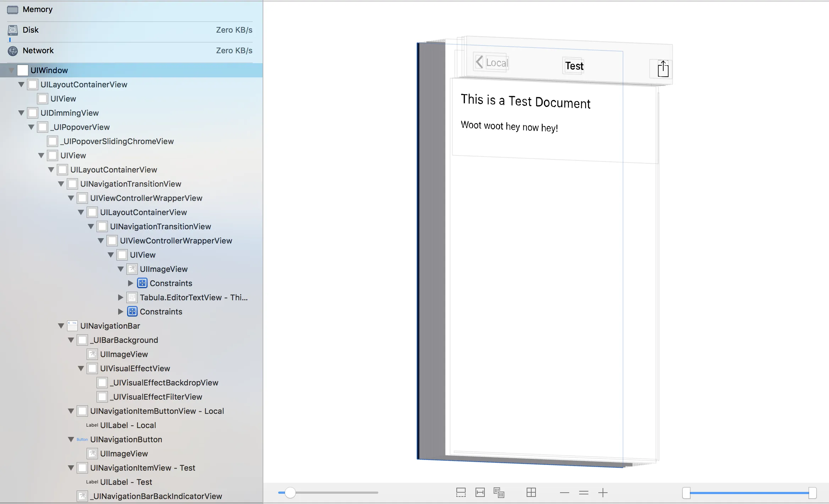Select _UIPopoverSlidingChromeView in hierarchy
The width and height of the screenshot is (829, 504).
coord(117,141)
